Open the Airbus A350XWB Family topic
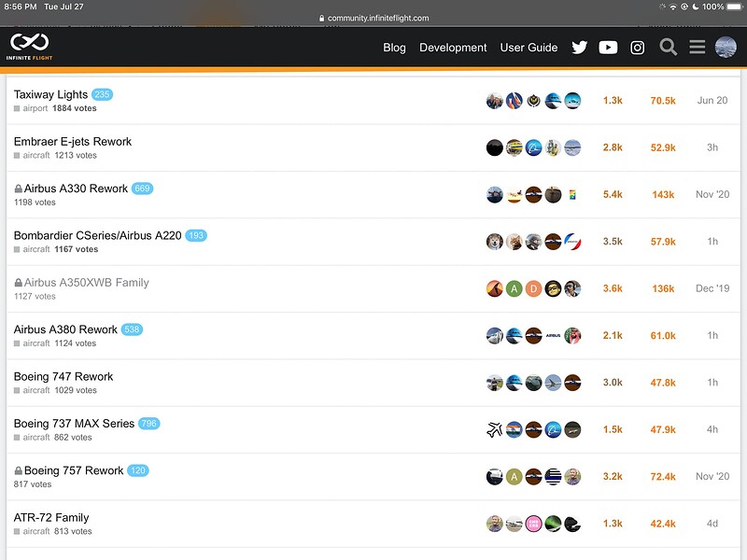The width and height of the screenshot is (747, 560). [x=86, y=283]
